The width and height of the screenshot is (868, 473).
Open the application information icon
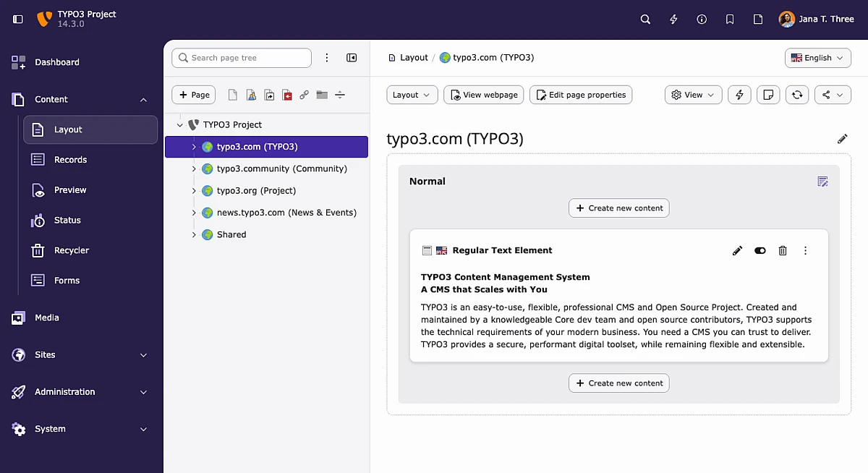coord(702,20)
